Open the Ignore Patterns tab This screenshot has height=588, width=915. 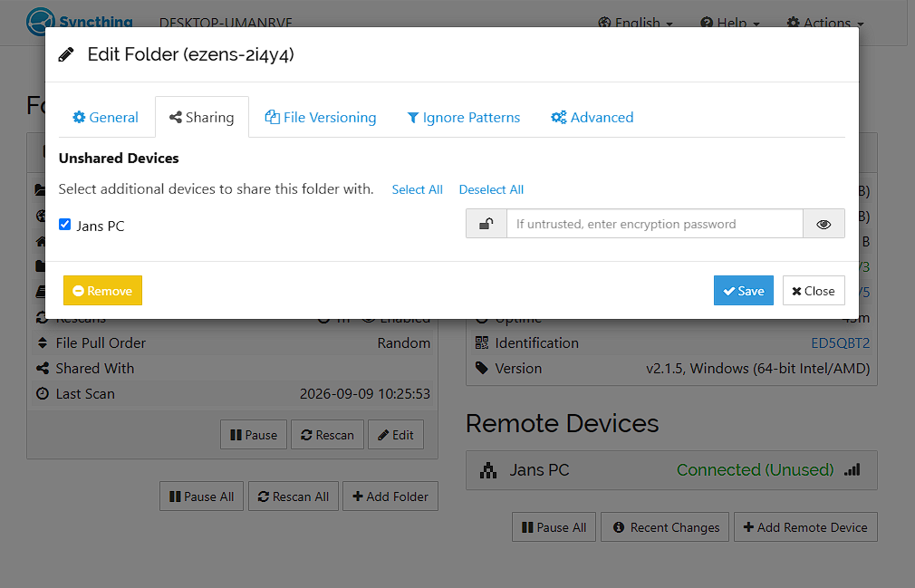[463, 117]
